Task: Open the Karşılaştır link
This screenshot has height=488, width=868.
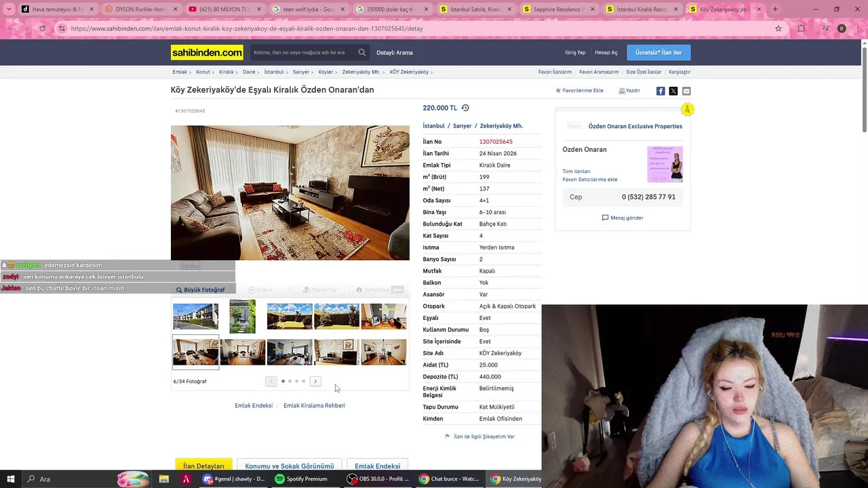Action: 679,72
